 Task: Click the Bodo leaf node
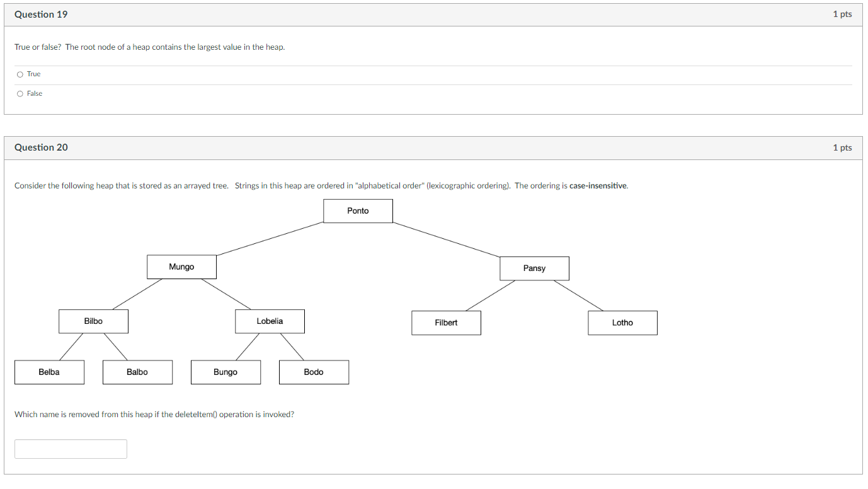pyautogui.click(x=314, y=372)
